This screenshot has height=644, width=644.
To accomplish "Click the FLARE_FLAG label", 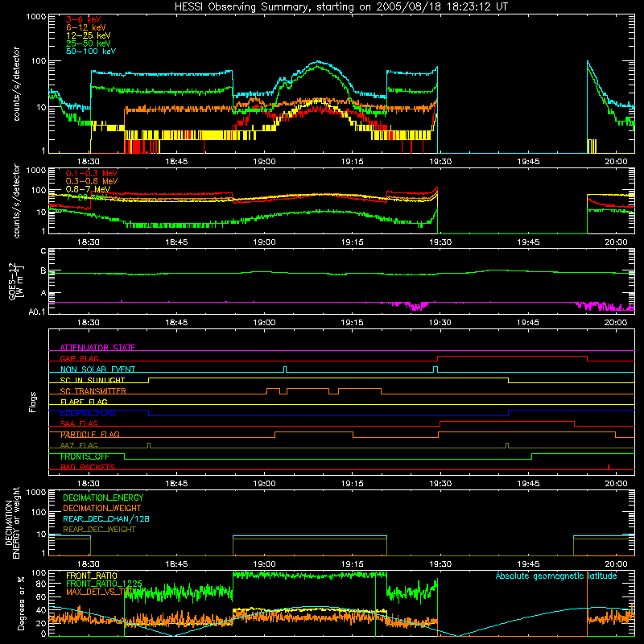I will click(x=84, y=402).
